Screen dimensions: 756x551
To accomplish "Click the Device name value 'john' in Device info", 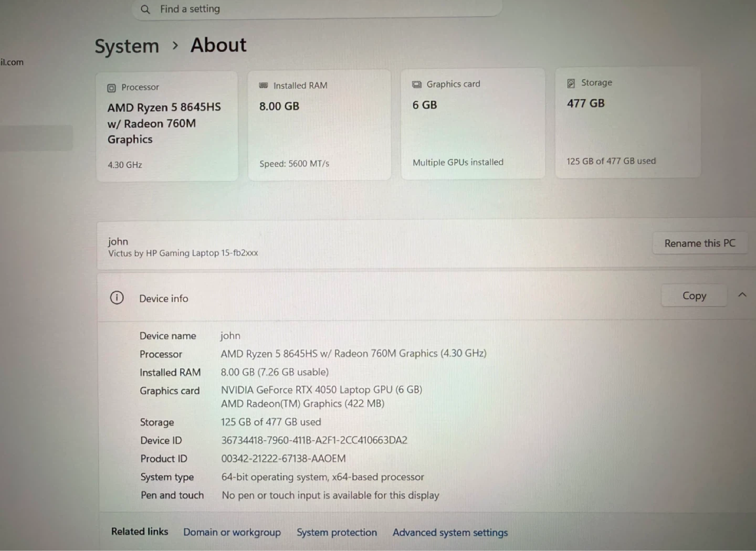I will [230, 336].
